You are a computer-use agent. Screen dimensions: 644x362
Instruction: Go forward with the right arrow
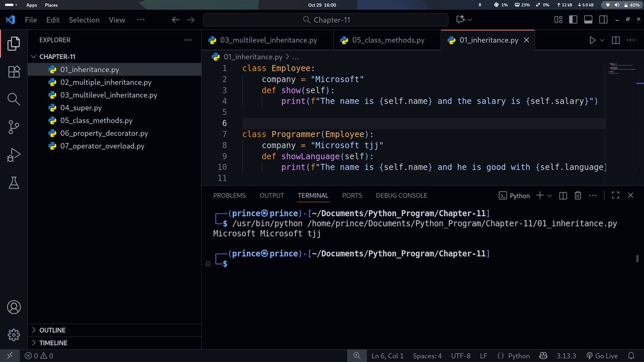(x=191, y=20)
